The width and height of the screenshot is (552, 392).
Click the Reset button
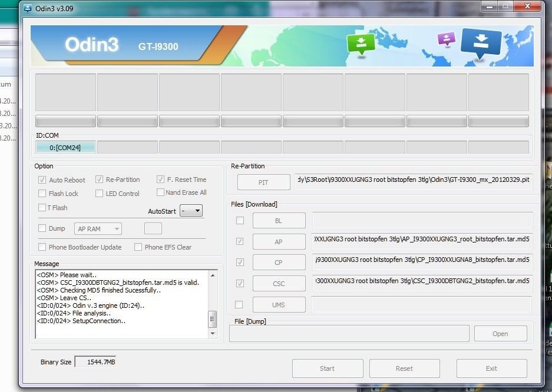[405, 368]
